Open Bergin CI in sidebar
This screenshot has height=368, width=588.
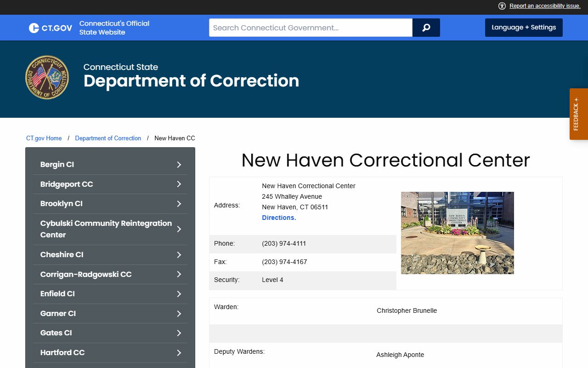tap(57, 164)
